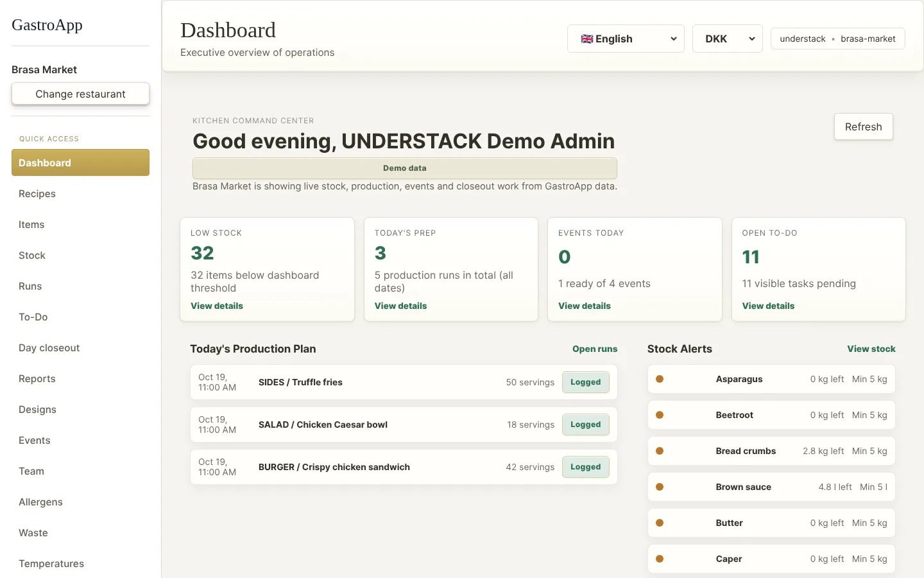Click the Brasa Market restaurant name
This screenshot has width=924, height=578.
pyautogui.click(x=44, y=69)
